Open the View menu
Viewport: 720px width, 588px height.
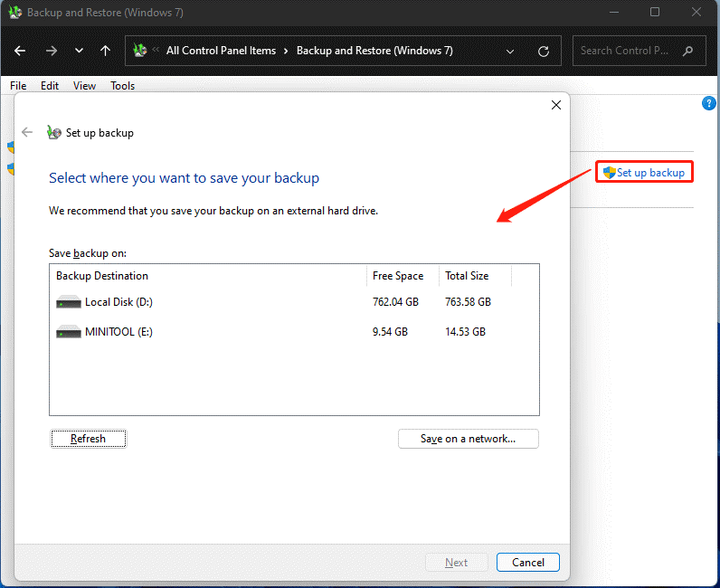(x=84, y=86)
